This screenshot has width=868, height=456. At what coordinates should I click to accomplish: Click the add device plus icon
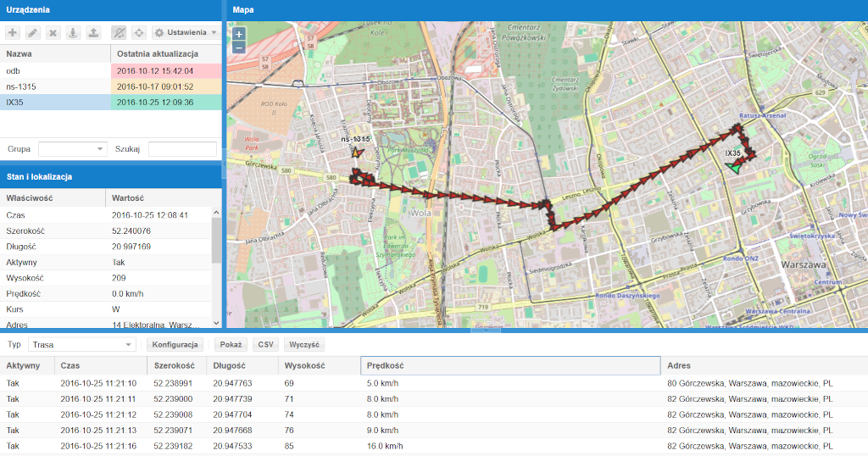click(x=13, y=32)
